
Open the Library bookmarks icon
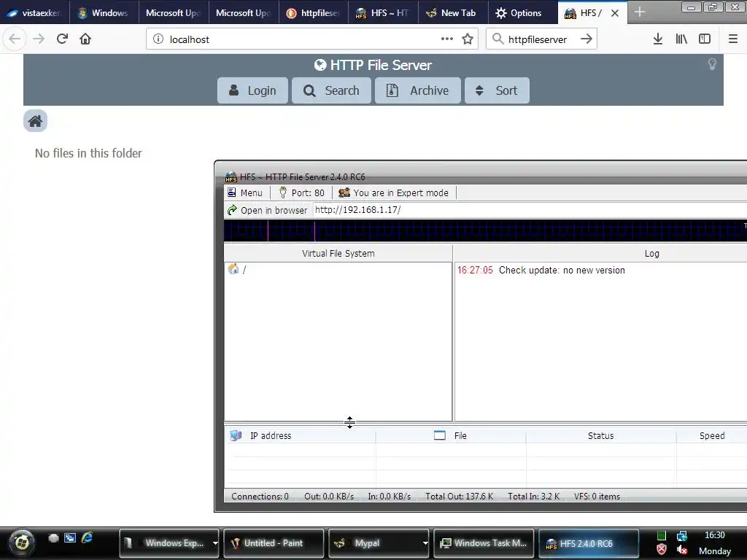point(681,39)
